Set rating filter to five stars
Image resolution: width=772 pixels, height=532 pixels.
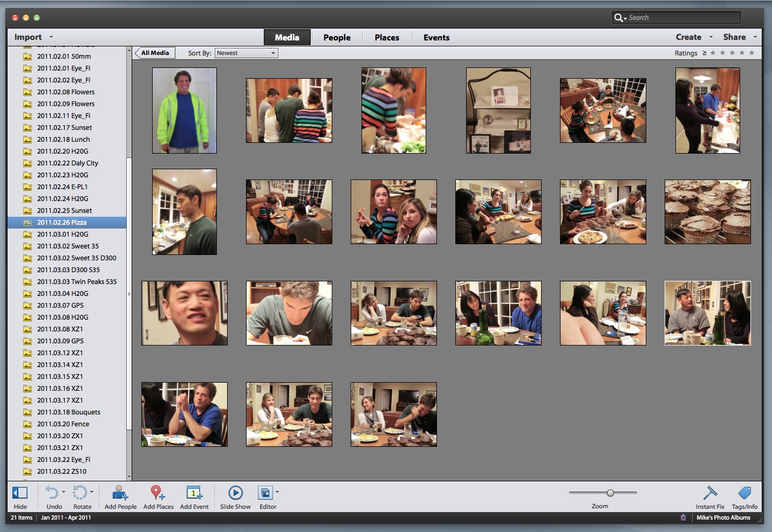click(751, 53)
